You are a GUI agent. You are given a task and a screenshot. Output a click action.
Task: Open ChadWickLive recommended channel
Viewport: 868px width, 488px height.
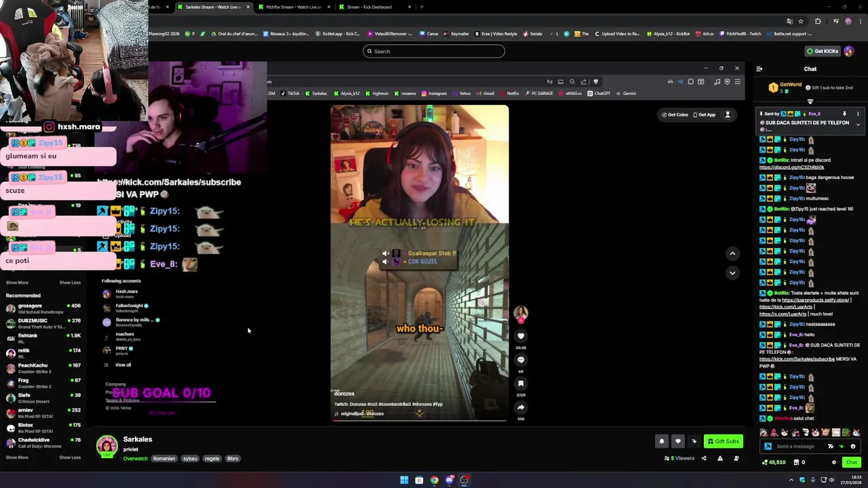click(43, 443)
